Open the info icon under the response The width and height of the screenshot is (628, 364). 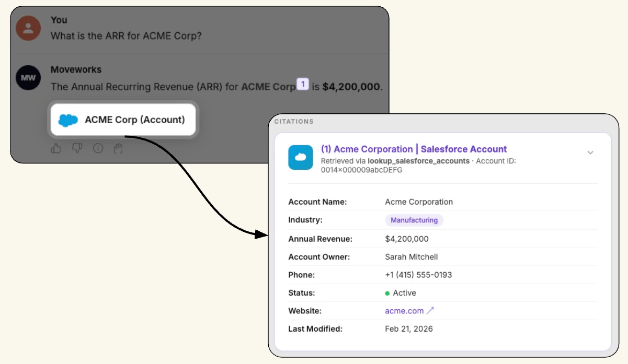pyautogui.click(x=98, y=148)
